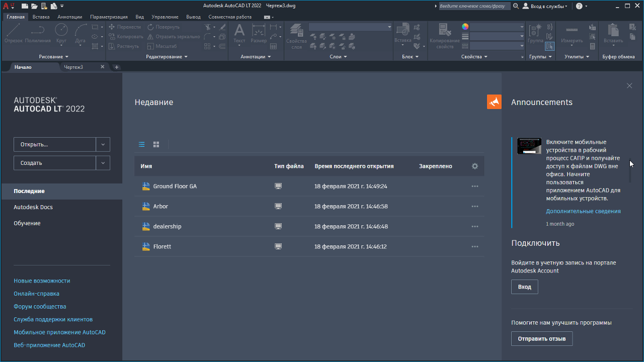
Task: Type in the keyword search field
Action: [474, 6]
